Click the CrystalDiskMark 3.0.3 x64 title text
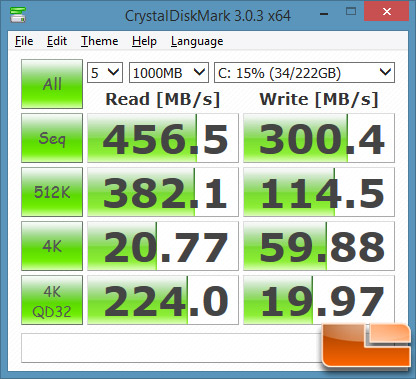 tap(208, 16)
